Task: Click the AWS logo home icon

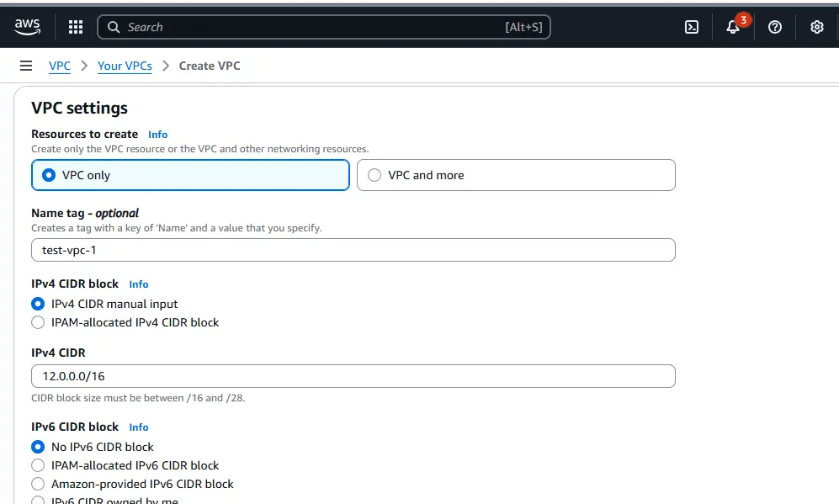Action: point(27,26)
